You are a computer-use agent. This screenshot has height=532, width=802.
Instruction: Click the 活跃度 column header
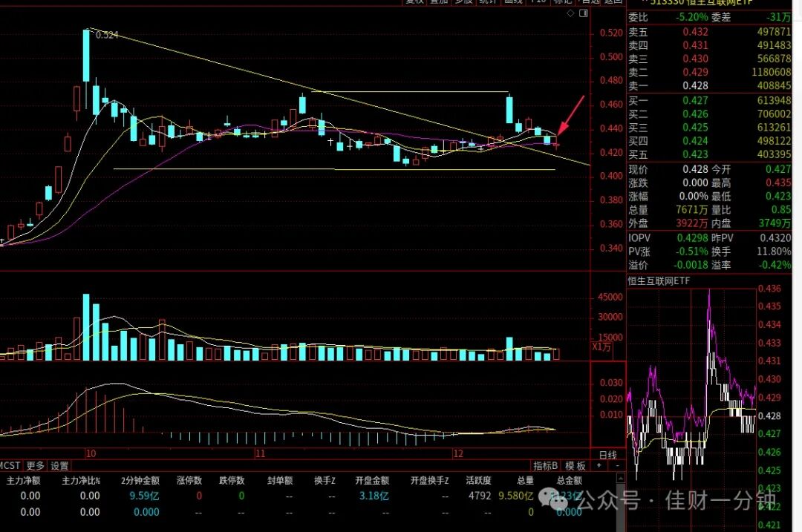coord(478,480)
